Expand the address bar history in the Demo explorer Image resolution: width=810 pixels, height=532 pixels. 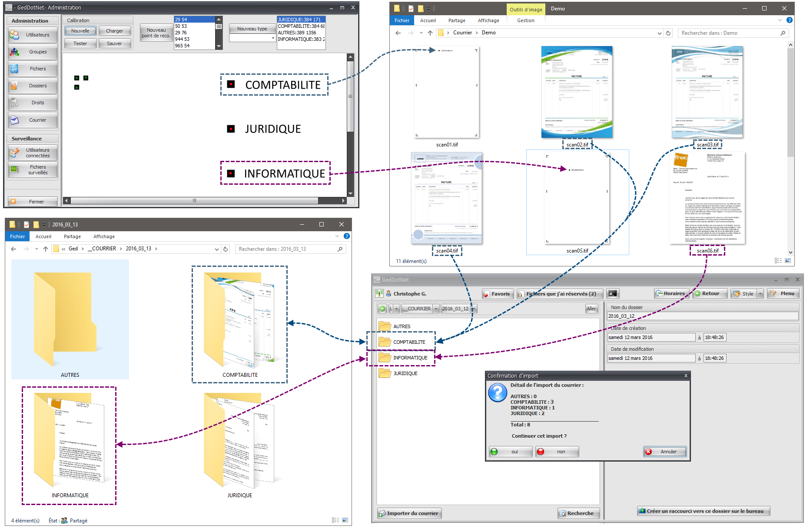click(659, 33)
